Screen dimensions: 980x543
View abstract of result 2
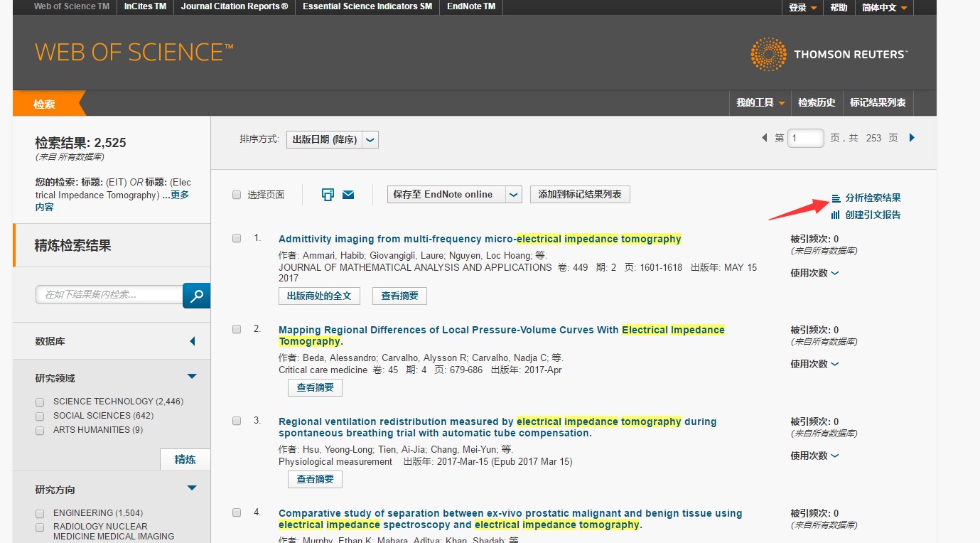[315, 387]
